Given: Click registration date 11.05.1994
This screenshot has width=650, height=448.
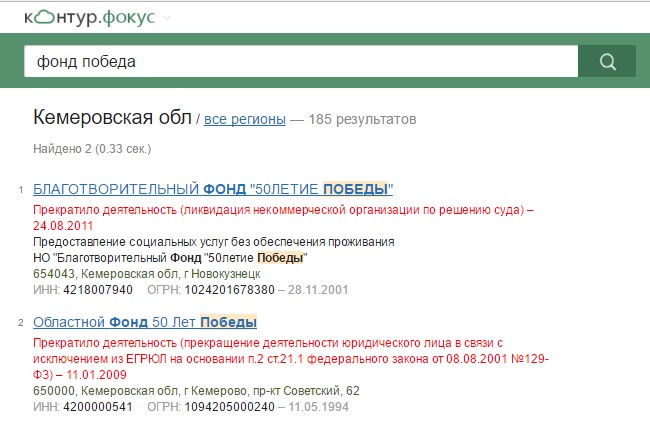Looking at the screenshot, I should coord(318,407).
